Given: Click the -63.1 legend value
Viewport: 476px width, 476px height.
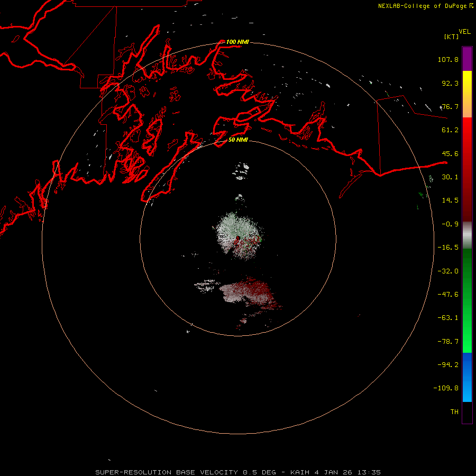Looking at the screenshot, I should click(448, 318).
